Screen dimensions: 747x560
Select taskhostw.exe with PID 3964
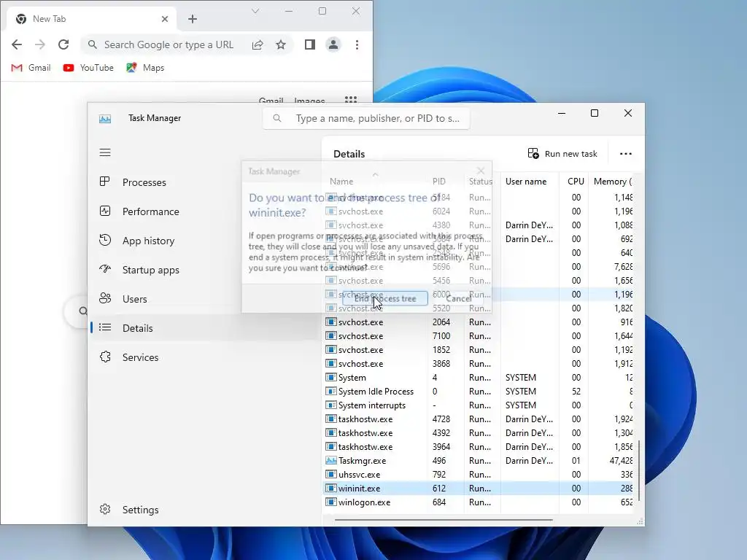coord(479,447)
